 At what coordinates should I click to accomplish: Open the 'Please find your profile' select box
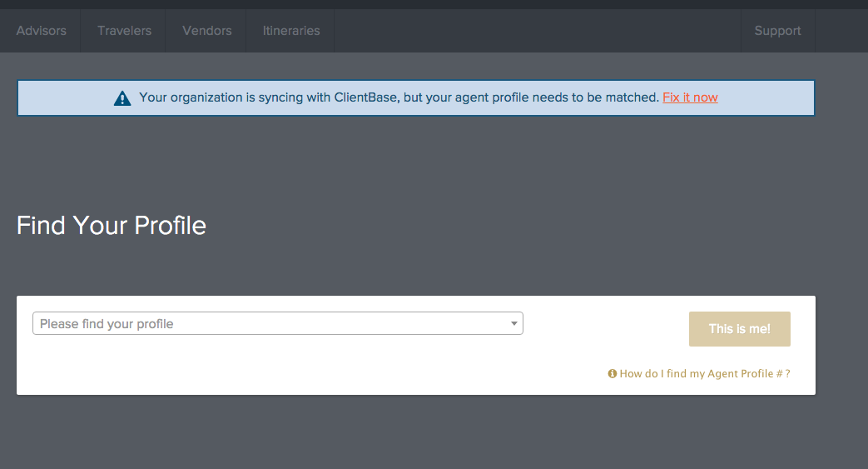point(278,323)
